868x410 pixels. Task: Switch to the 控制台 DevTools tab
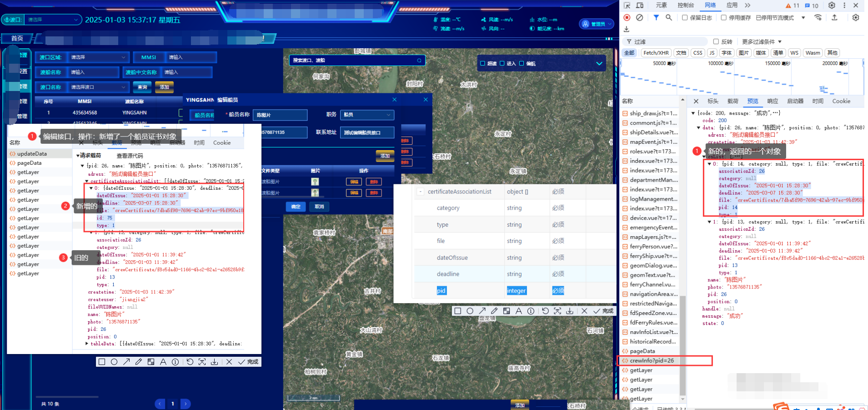click(x=686, y=5)
